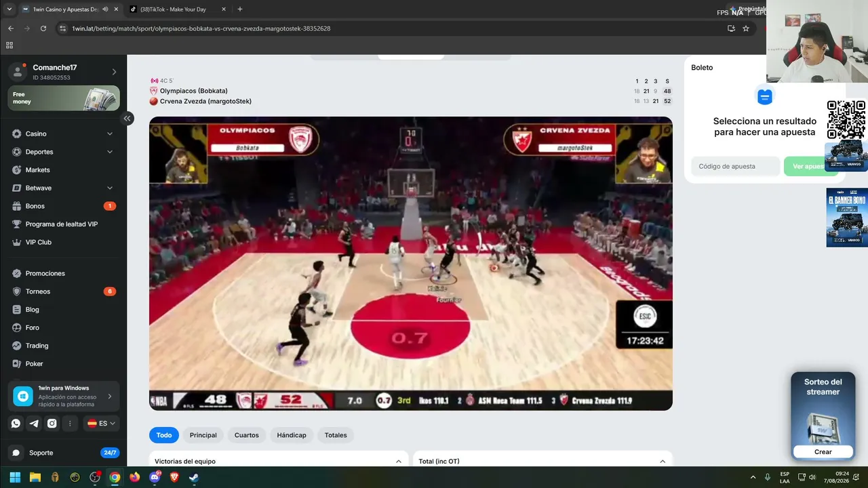The image size is (868, 488).
Task: Open the Deportes ball icon
Action: click(17, 152)
